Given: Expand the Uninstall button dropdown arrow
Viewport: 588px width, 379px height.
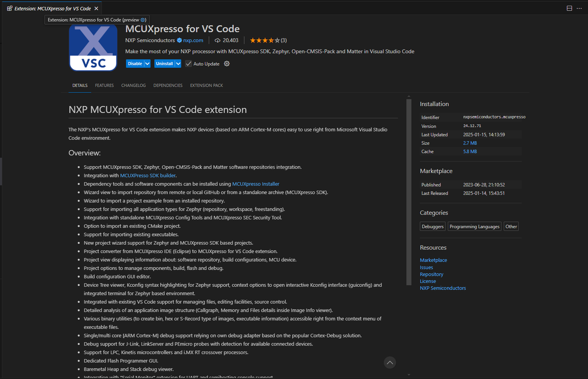Looking at the screenshot, I should (178, 64).
